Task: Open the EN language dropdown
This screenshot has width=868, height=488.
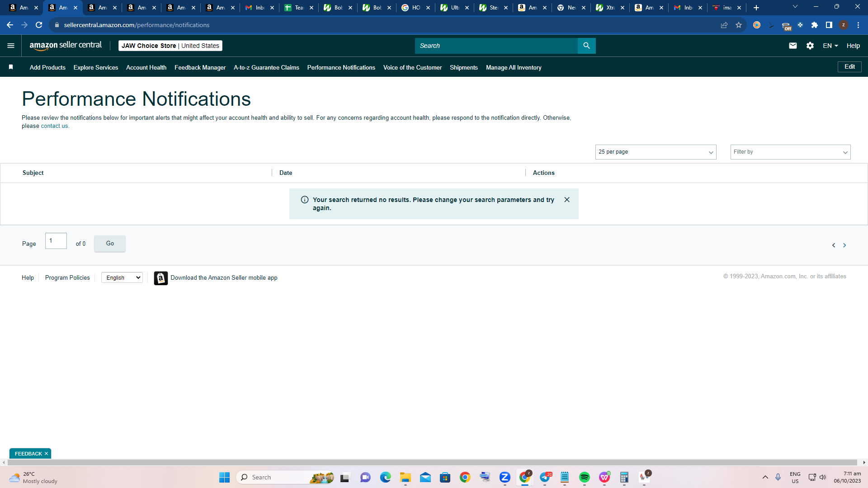Action: click(x=830, y=46)
